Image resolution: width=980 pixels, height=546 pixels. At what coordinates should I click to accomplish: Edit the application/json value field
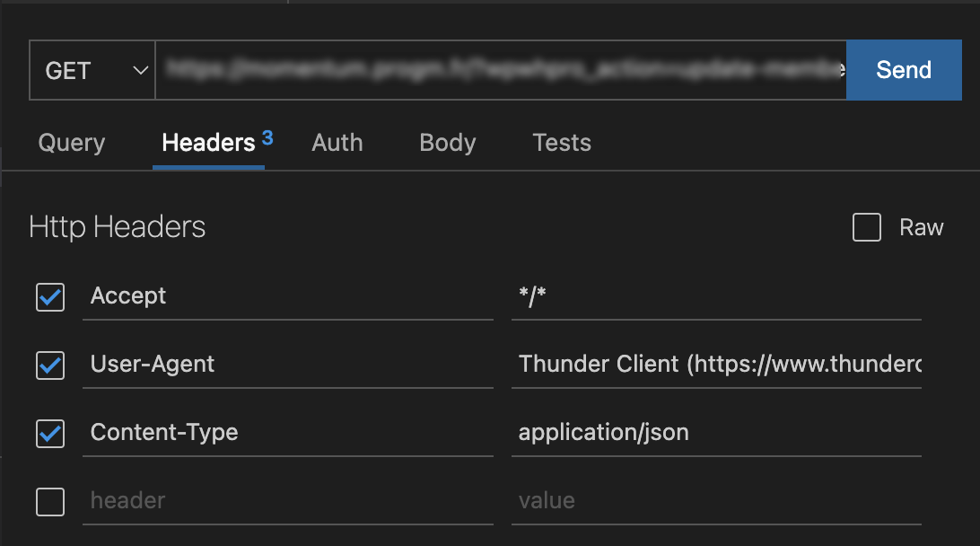point(716,433)
